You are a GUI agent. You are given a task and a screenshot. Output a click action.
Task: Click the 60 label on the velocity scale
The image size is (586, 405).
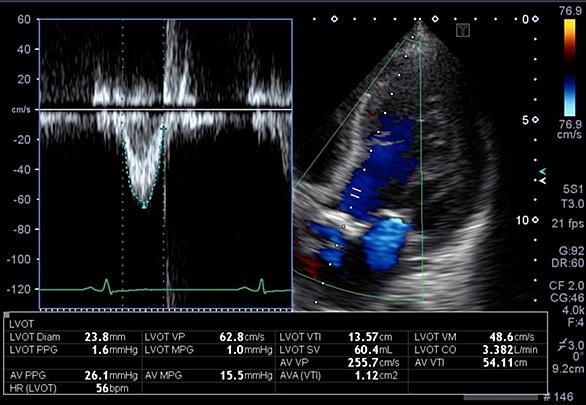[x=24, y=19]
